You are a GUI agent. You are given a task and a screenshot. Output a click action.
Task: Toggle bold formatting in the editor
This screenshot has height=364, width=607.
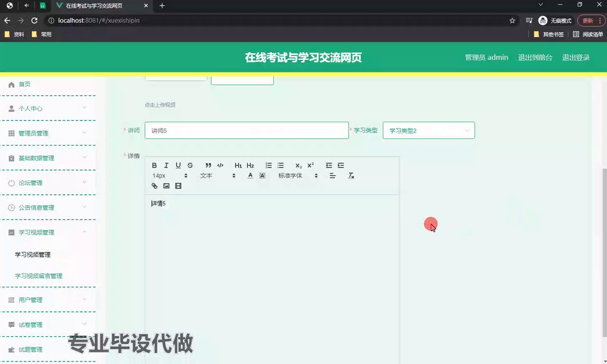(x=154, y=166)
